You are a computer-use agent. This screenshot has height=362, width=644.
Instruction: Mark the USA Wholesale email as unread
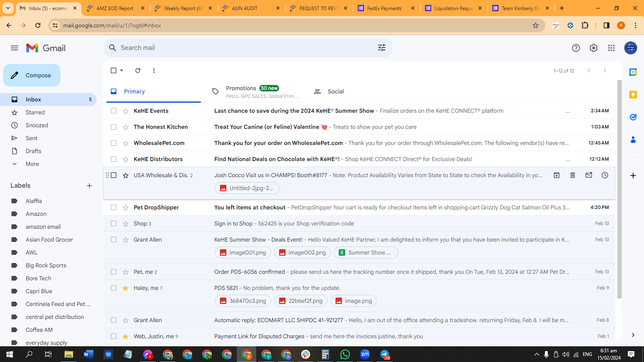[x=589, y=175]
